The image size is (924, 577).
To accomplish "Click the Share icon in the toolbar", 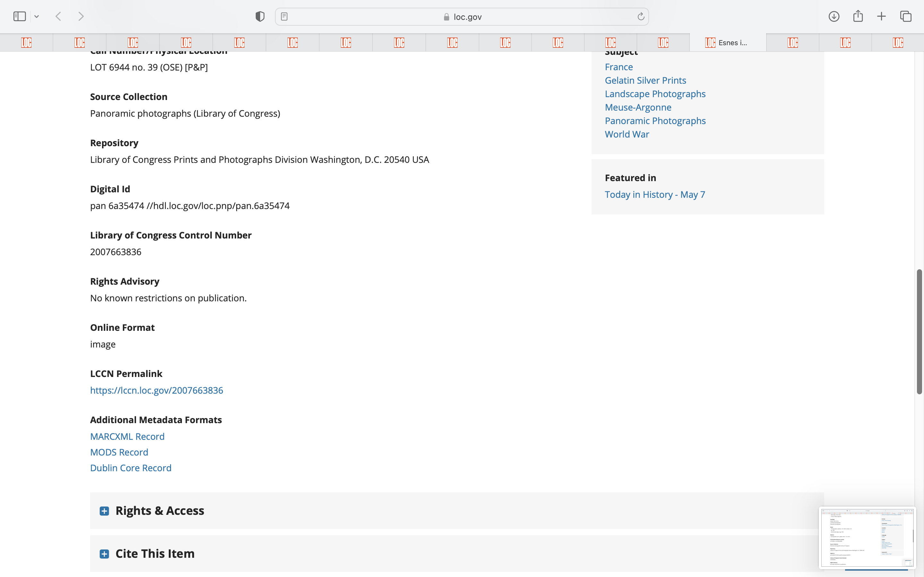I will [858, 16].
